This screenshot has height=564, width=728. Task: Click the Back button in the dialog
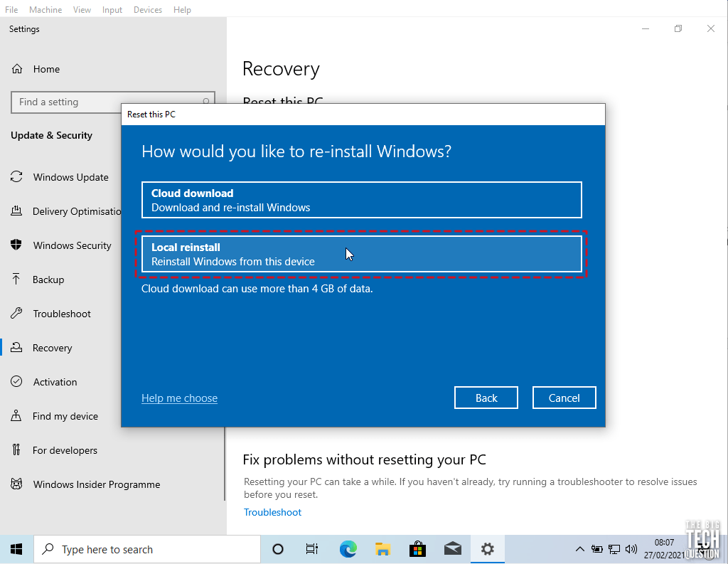[x=486, y=397]
